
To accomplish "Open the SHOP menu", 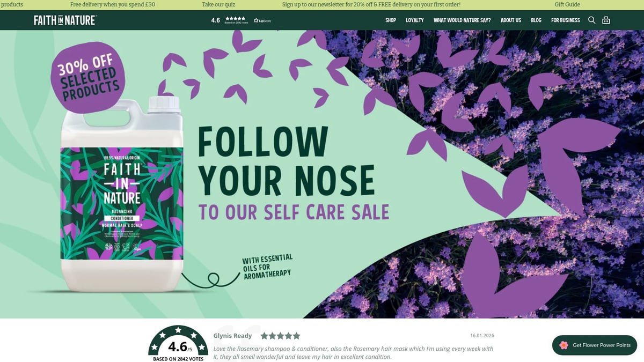I will click(391, 20).
